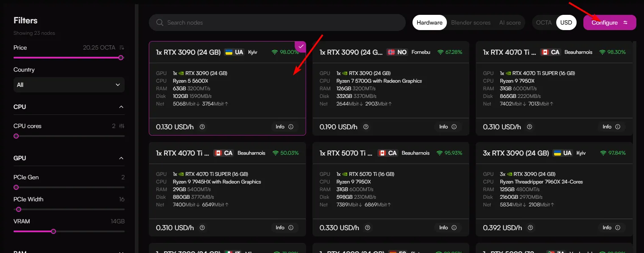
Task: Click the CPU cores settings icon
Action: (x=122, y=126)
